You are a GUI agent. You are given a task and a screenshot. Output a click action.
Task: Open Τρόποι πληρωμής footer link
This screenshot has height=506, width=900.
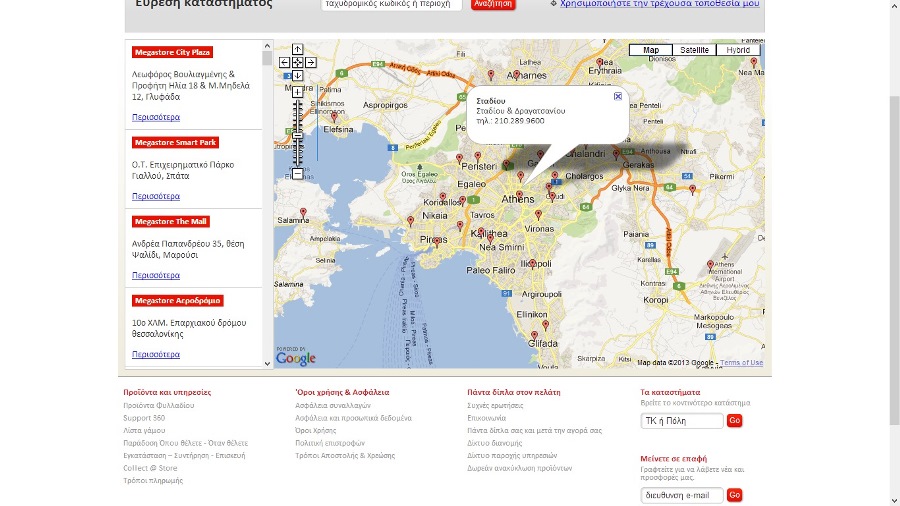[x=153, y=481]
